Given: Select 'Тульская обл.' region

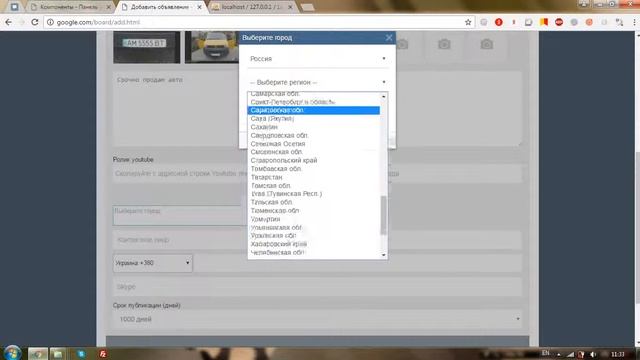Looking at the screenshot, I should 313,202.
